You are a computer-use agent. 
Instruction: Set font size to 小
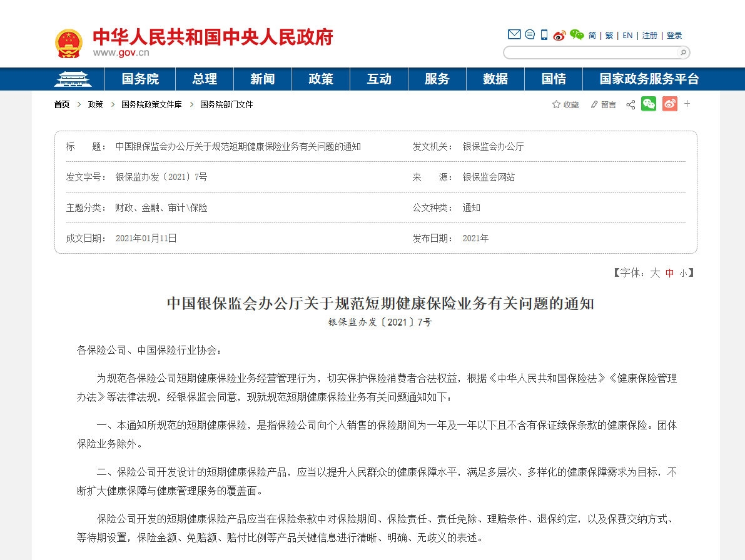click(x=683, y=273)
